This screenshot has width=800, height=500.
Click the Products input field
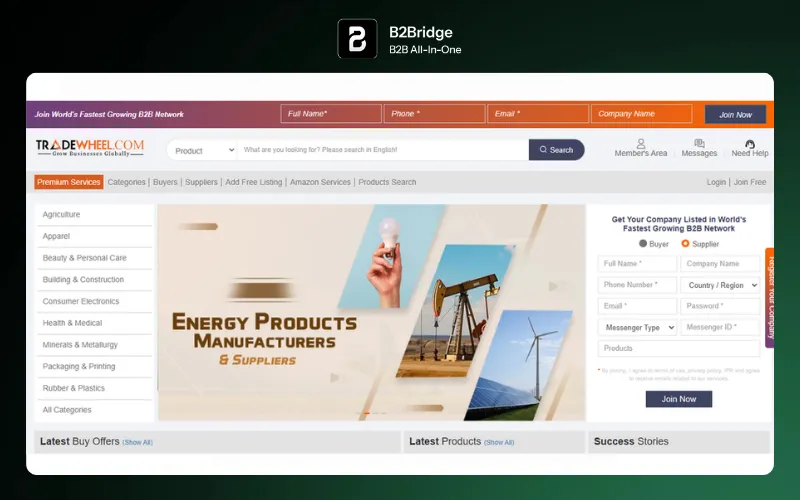(679, 348)
